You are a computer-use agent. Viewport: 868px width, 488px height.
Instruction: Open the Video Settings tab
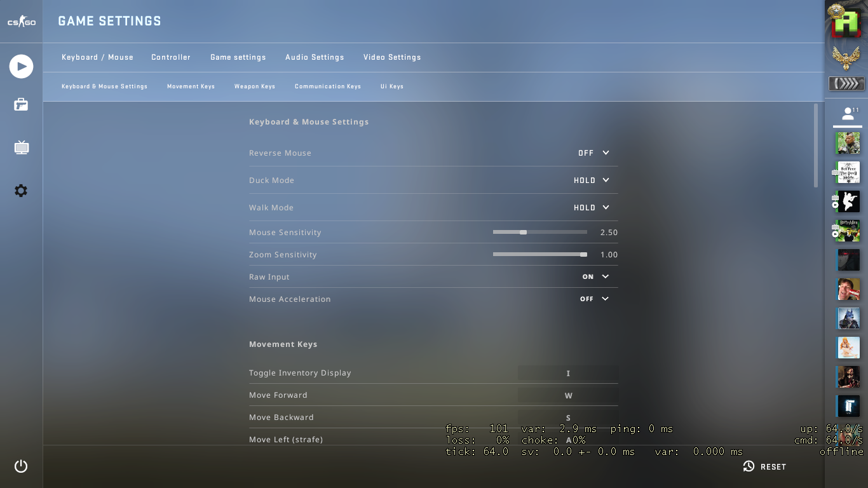(392, 57)
